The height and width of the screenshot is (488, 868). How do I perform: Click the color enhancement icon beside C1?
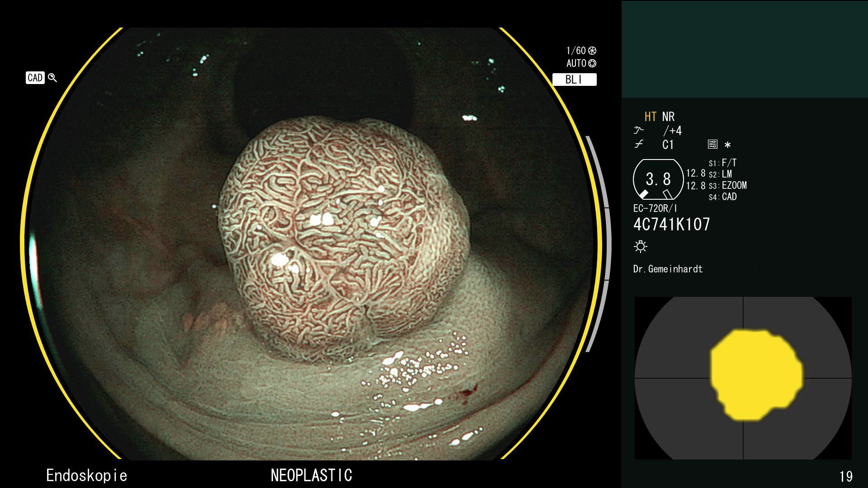click(638, 145)
